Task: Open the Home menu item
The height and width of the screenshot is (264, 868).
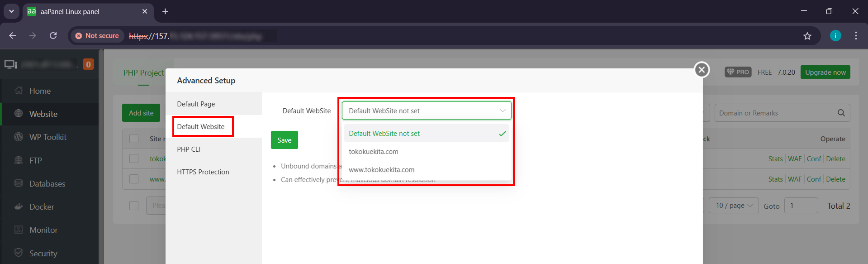Action: pos(49,91)
